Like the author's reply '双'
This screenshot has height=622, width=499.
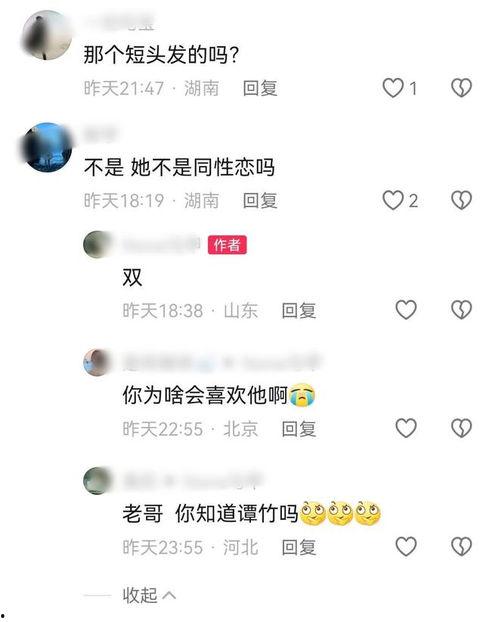click(x=406, y=310)
